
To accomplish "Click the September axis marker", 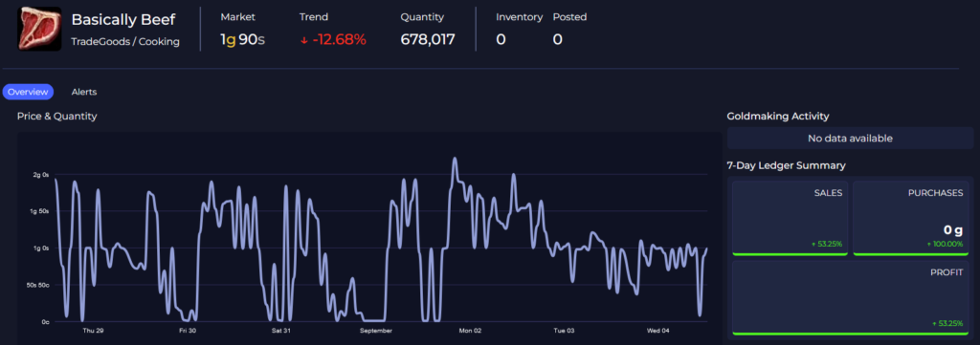I will pyautogui.click(x=375, y=331).
